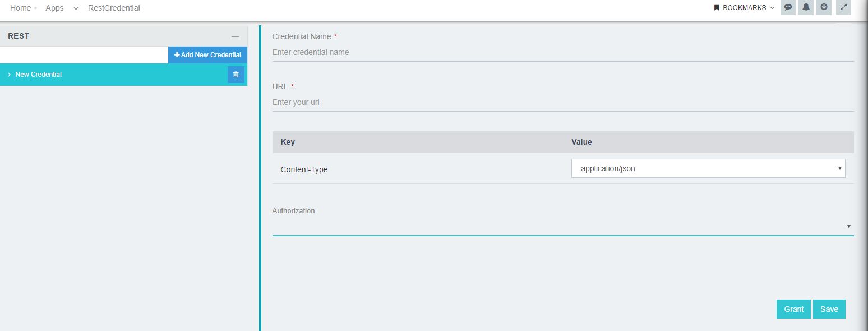The height and width of the screenshot is (331, 868).
Task: Click the download icon in the top bar
Action: (824, 7)
